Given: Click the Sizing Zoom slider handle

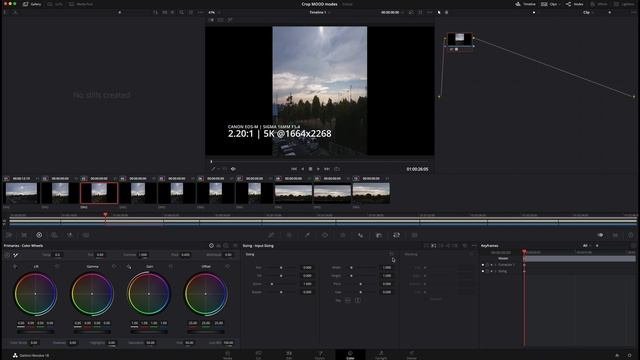Looking at the screenshot, I should [272, 284].
